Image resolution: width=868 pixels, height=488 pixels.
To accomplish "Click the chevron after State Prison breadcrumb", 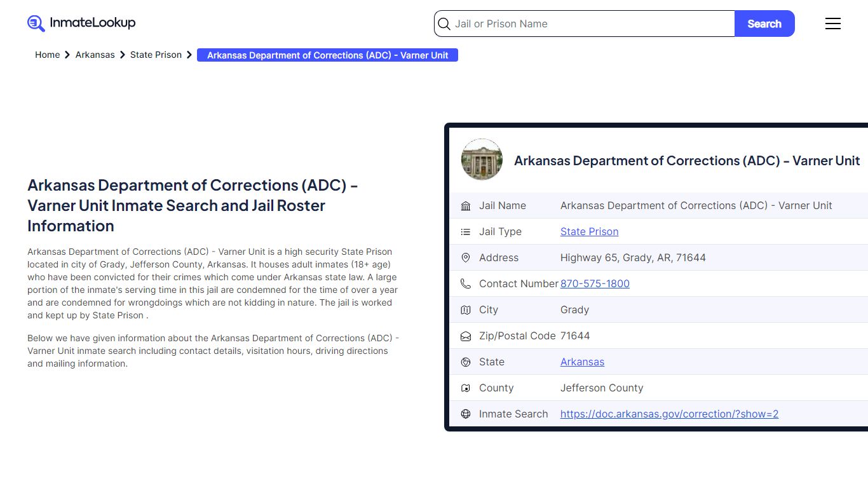I will [x=189, y=55].
